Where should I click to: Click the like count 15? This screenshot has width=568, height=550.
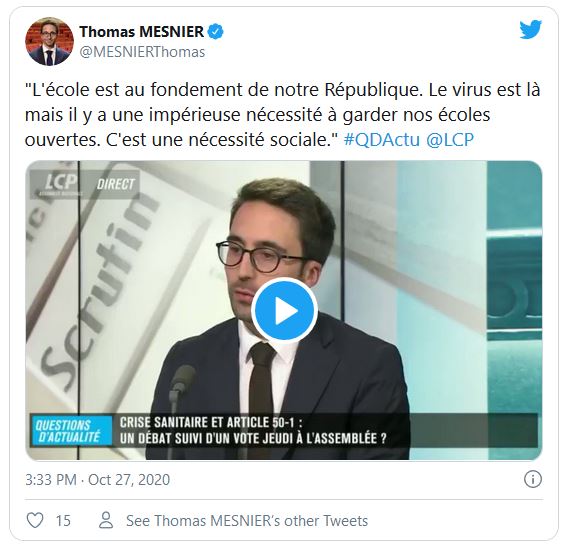pyautogui.click(x=63, y=521)
